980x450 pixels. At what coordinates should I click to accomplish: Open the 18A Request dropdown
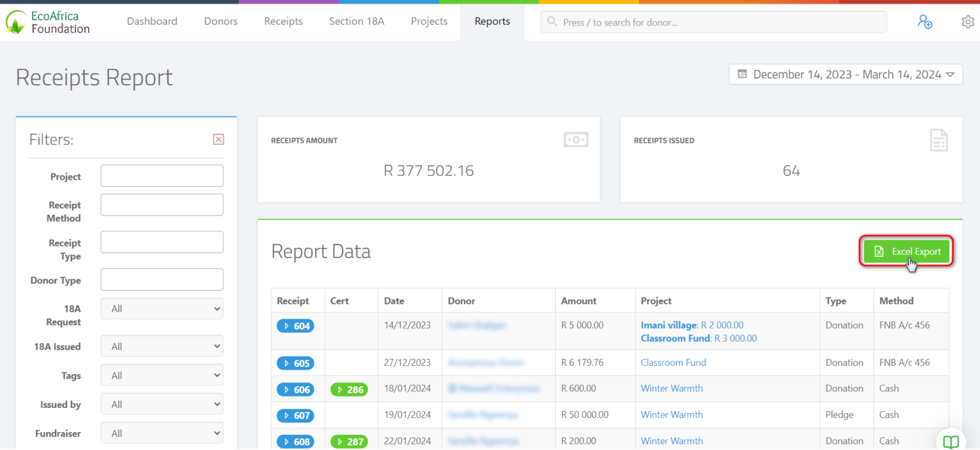point(161,308)
